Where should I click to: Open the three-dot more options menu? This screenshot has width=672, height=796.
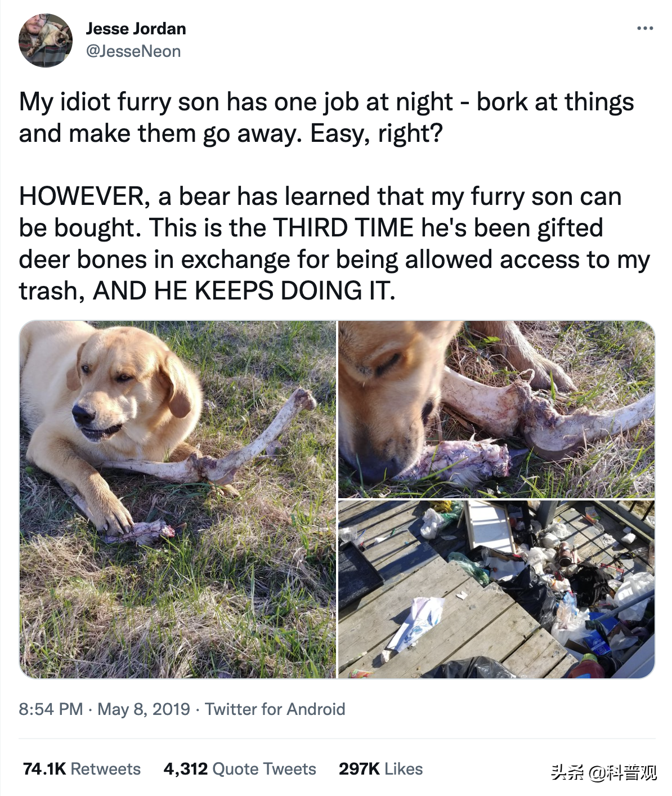coord(645,28)
